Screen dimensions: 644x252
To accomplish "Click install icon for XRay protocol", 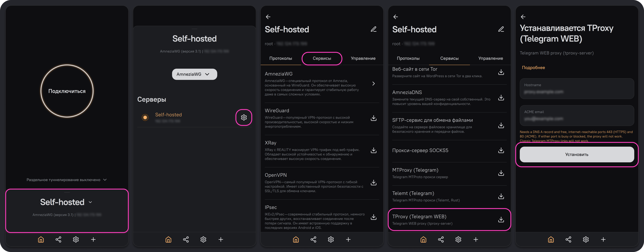I will (373, 150).
